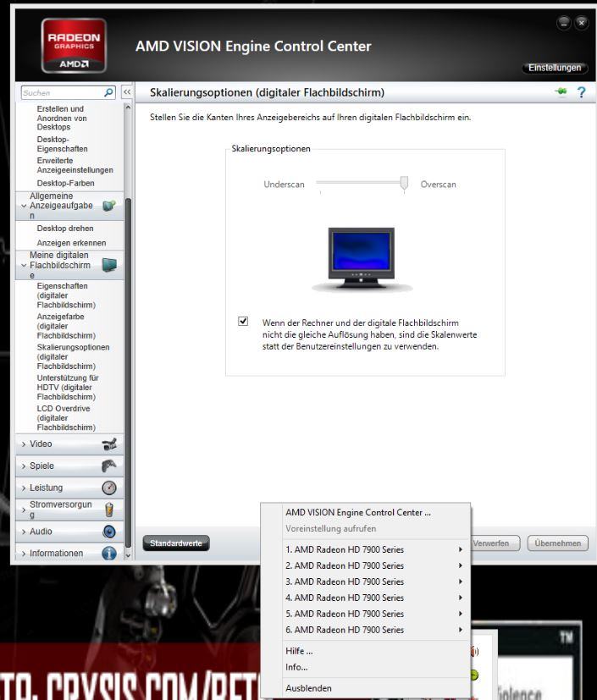Image resolution: width=597 pixels, height=700 pixels.
Task: Select 5. AMD Radeon HD 7900 Series
Action: 365,614
